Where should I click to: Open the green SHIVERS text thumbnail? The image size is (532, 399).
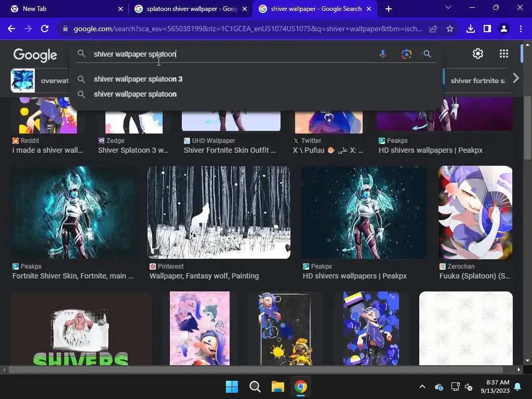tap(81, 328)
